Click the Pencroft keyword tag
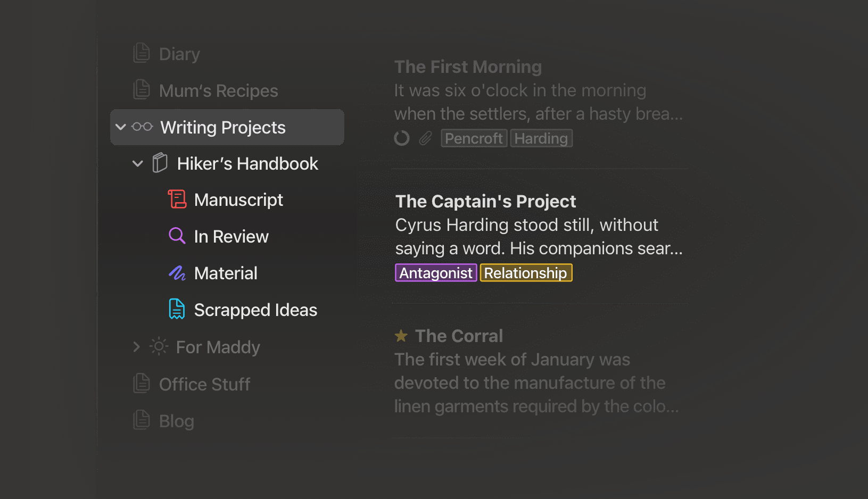868x499 pixels. (474, 138)
